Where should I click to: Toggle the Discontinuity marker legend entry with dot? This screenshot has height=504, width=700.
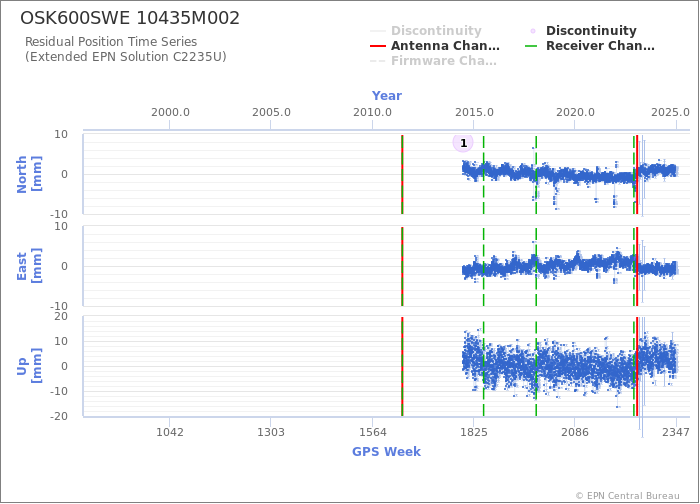tap(581, 31)
